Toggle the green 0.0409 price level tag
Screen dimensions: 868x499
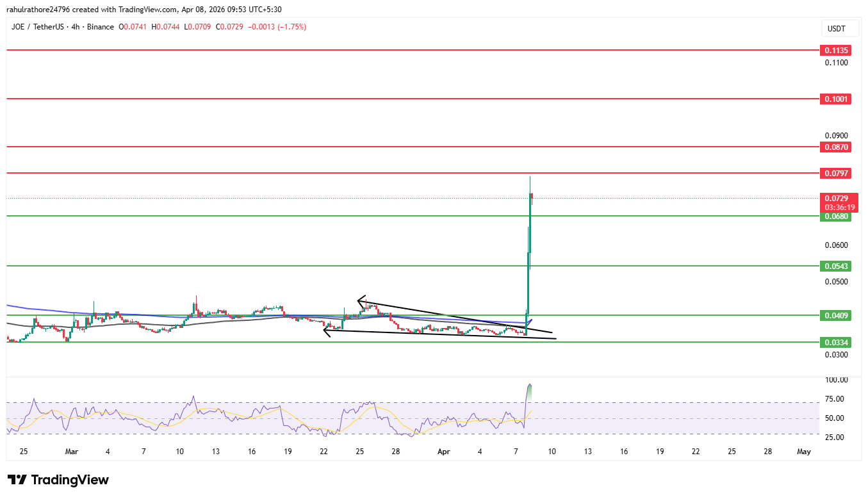(x=837, y=315)
